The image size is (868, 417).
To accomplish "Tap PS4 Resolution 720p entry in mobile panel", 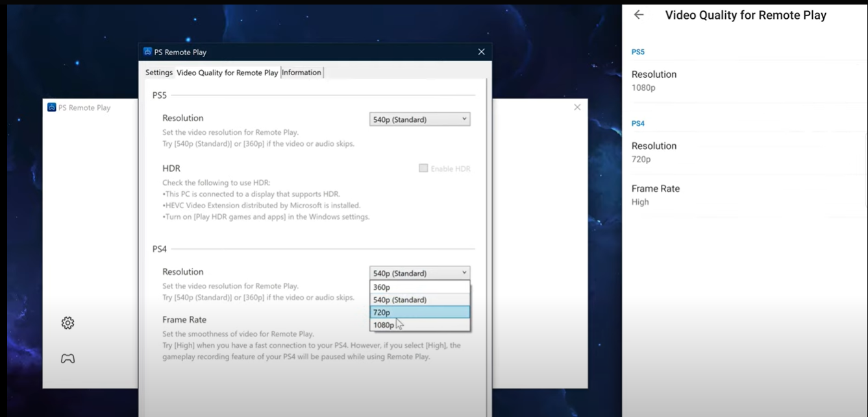I will click(x=745, y=152).
